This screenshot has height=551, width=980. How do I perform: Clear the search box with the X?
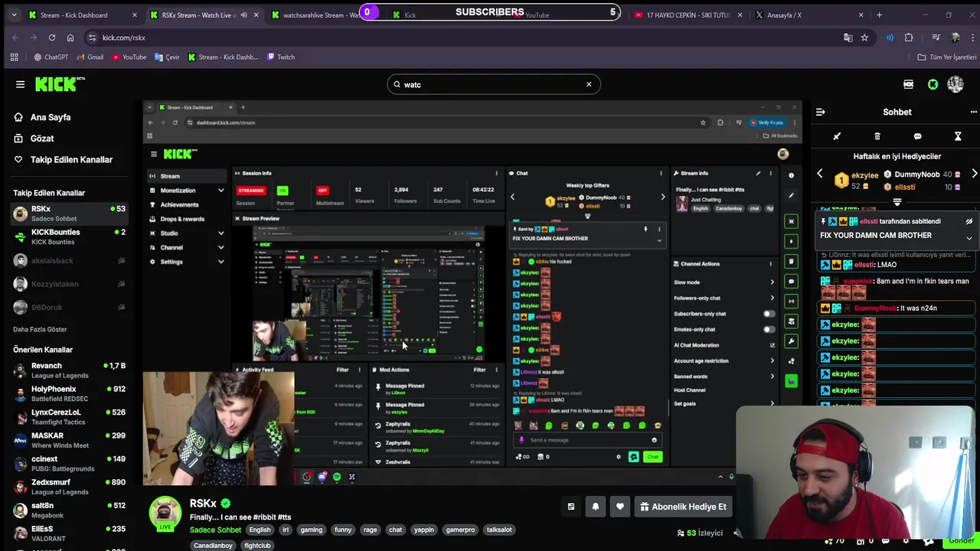pyautogui.click(x=589, y=84)
